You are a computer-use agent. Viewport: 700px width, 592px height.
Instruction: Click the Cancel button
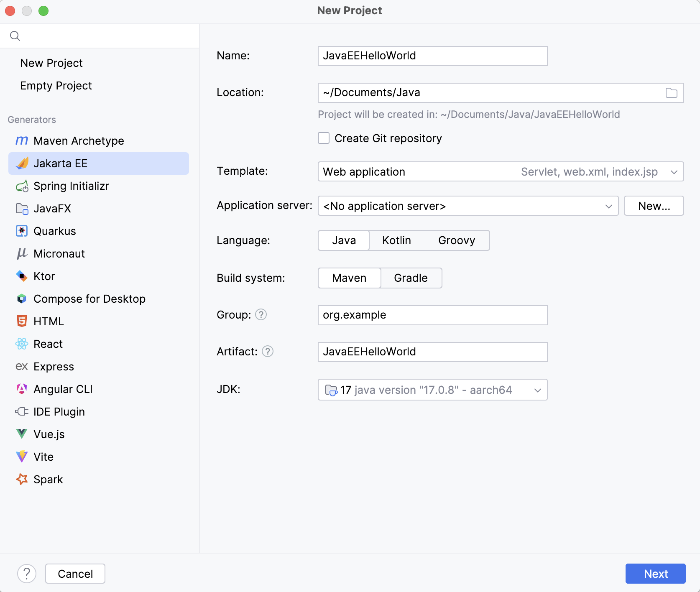pos(75,574)
